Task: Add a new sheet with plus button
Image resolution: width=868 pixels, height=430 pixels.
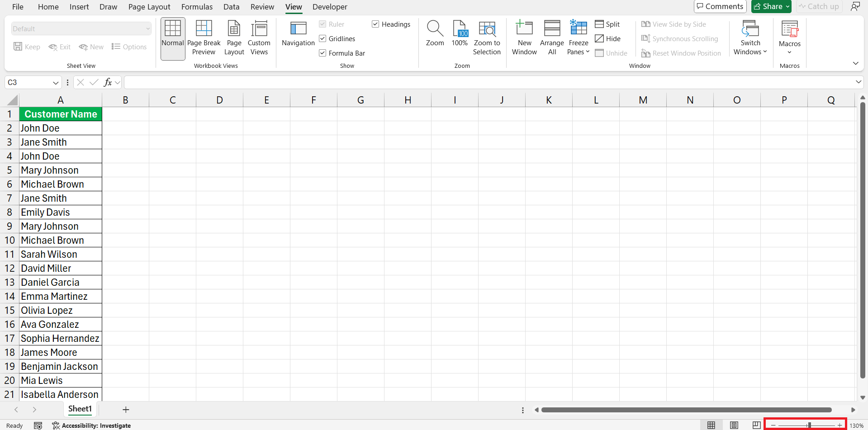Action: tap(126, 410)
